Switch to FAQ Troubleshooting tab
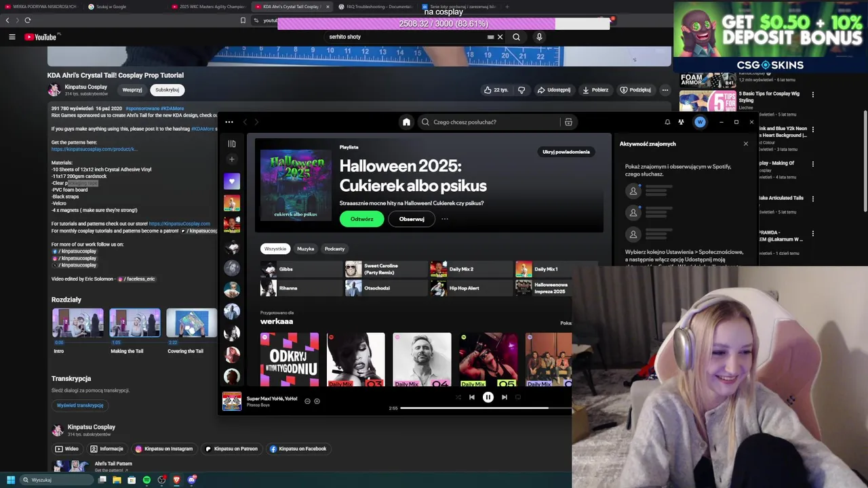 376,7
